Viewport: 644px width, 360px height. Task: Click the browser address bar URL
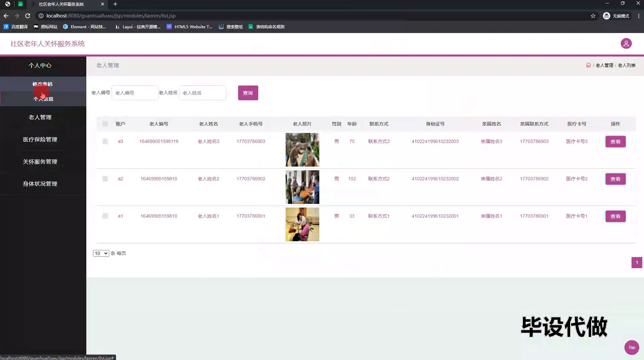coord(111,16)
